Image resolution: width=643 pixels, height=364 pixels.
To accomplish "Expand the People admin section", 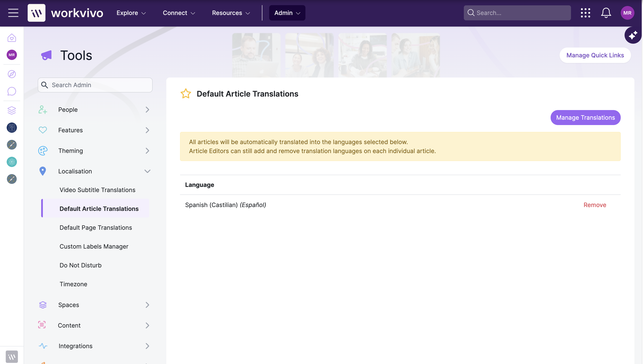I will point(94,109).
